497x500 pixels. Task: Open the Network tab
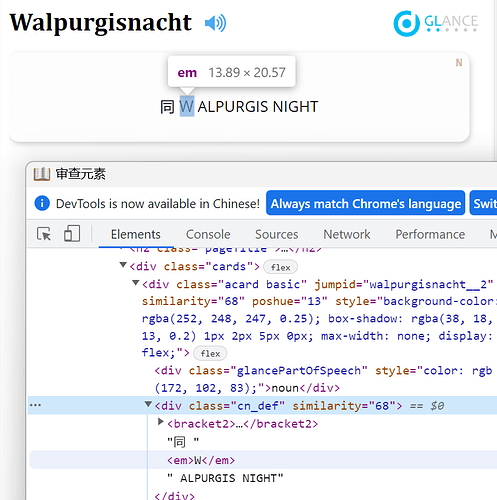coord(347,234)
